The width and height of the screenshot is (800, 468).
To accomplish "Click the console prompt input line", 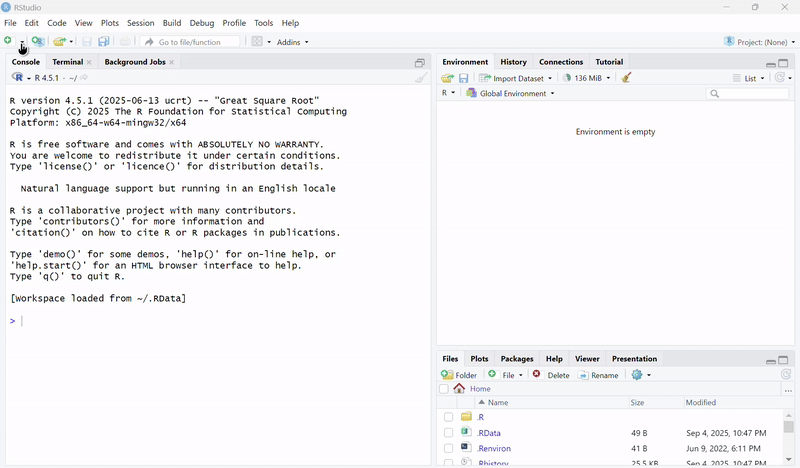I will coord(218,321).
